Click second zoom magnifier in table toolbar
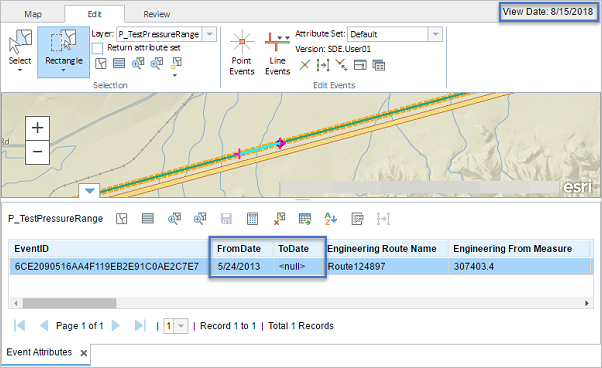Viewport: 602px width, 368px height. pyautogui.click(x=200, y=219)
